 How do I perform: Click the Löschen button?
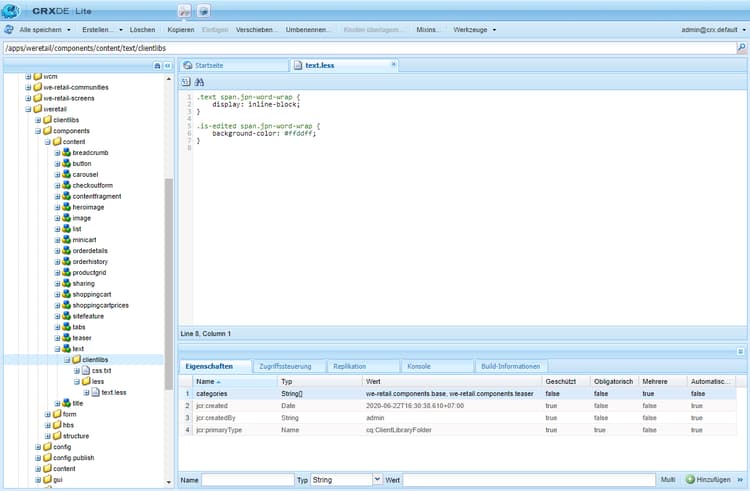pyautogui.click(x=142, y=30)
